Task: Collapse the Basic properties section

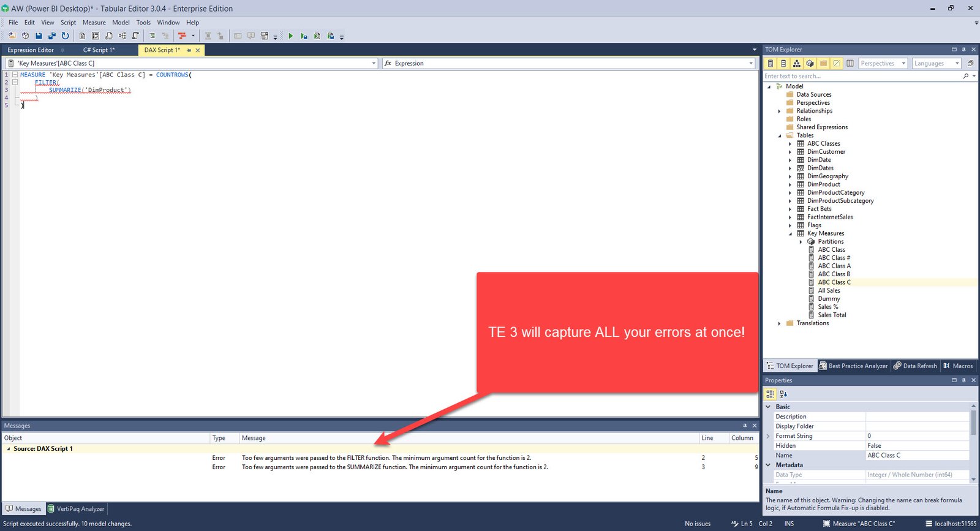Action: click(x=768, y=407)
